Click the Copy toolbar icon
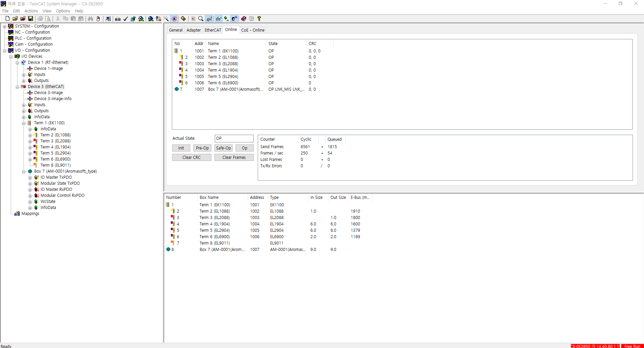Screen dimensions: 644x348 [x=65, y=19]
